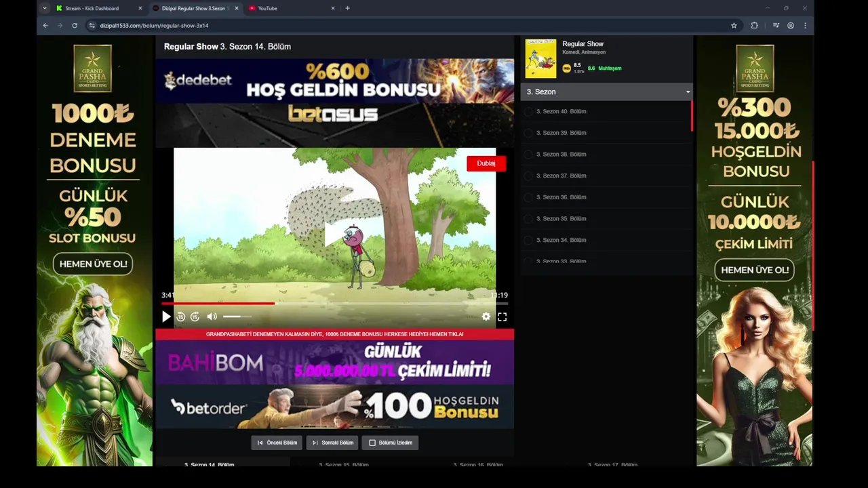Select 3. Sezon 35. Bölüm
Screen dimensions: 868x488
pyautogui.click(x=561, y=219)
